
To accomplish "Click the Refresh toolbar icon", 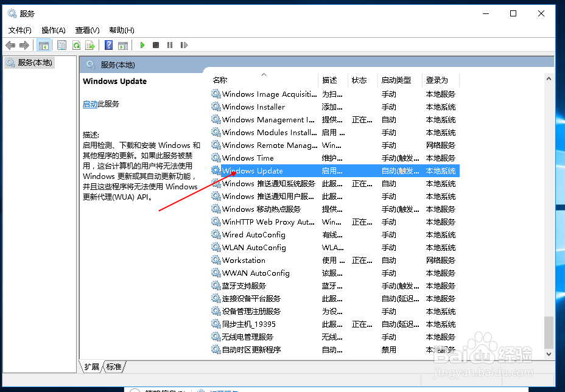I will click(x=76, y=46).
